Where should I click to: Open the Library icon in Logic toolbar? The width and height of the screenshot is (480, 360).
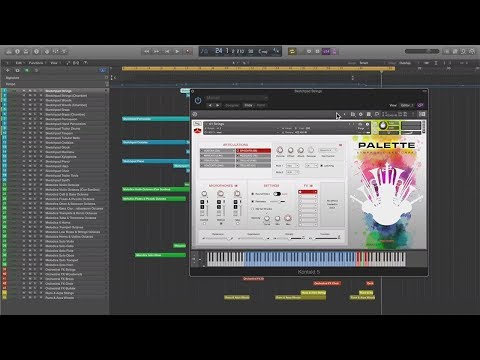(9, 52)
